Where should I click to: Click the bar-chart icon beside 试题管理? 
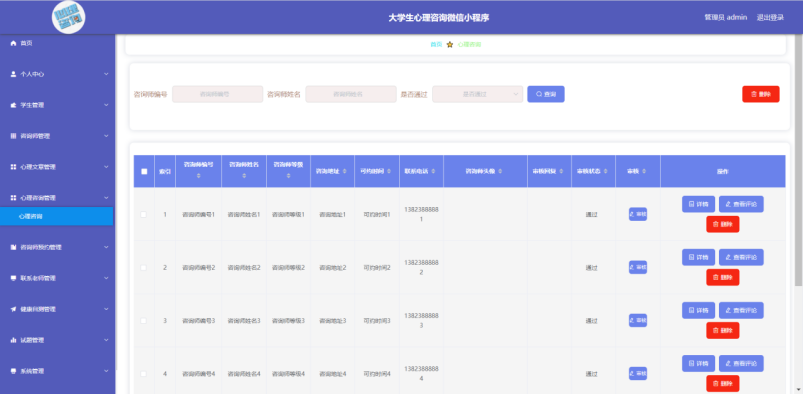pyautogui.click(x=13, y=340)
